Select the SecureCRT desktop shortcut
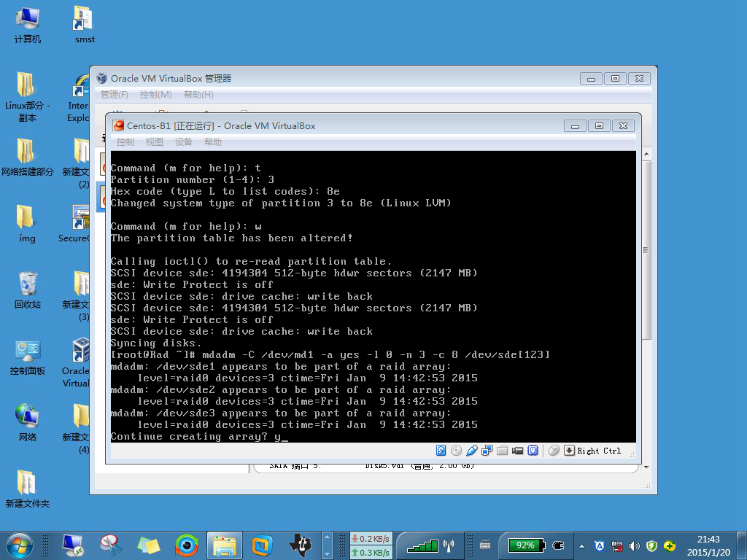The width and height of the screenshot is (747, 560). (74, 224)
